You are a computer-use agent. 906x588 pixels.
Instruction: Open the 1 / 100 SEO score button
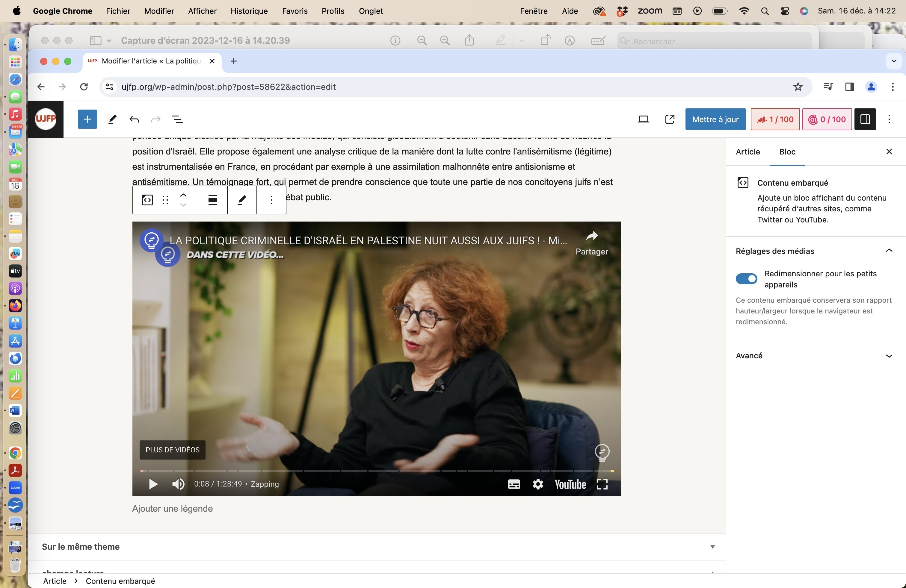pos(775,119)
